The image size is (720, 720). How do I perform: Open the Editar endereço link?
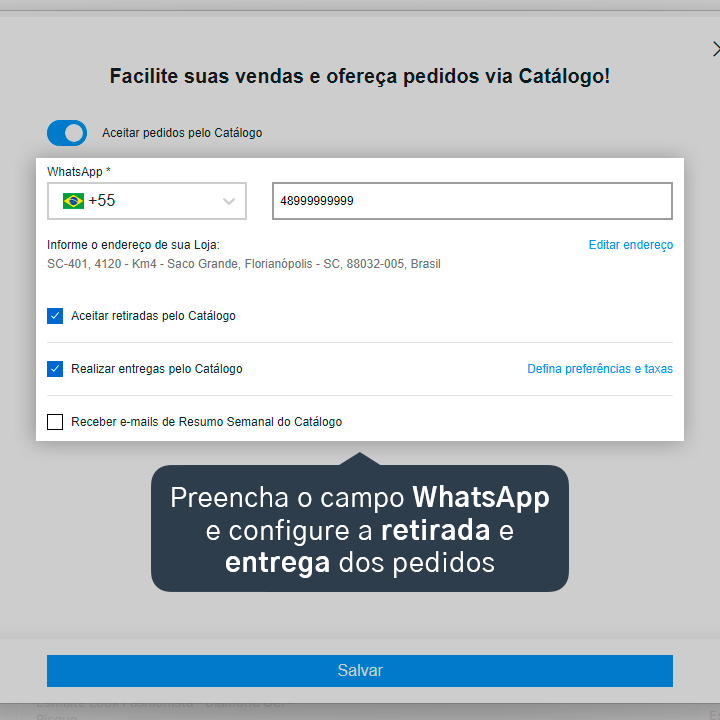click(630, 245)
